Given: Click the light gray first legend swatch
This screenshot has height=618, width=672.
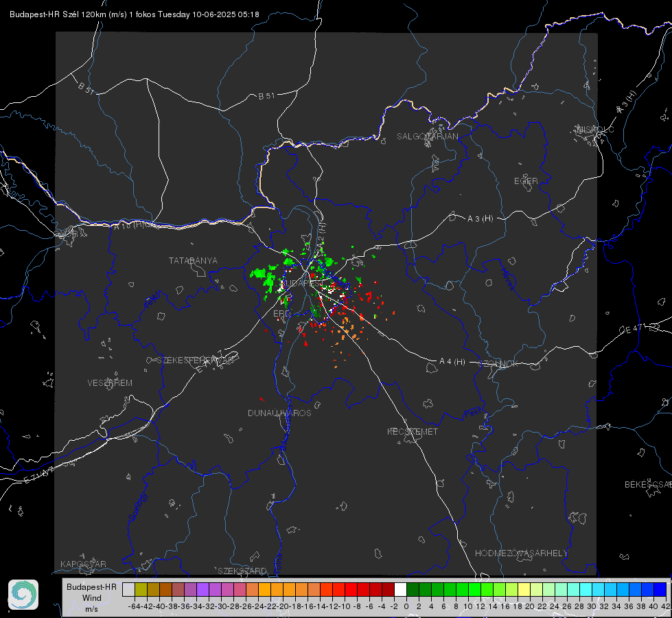Looking at the screenshot, I should tap(128, 589).
